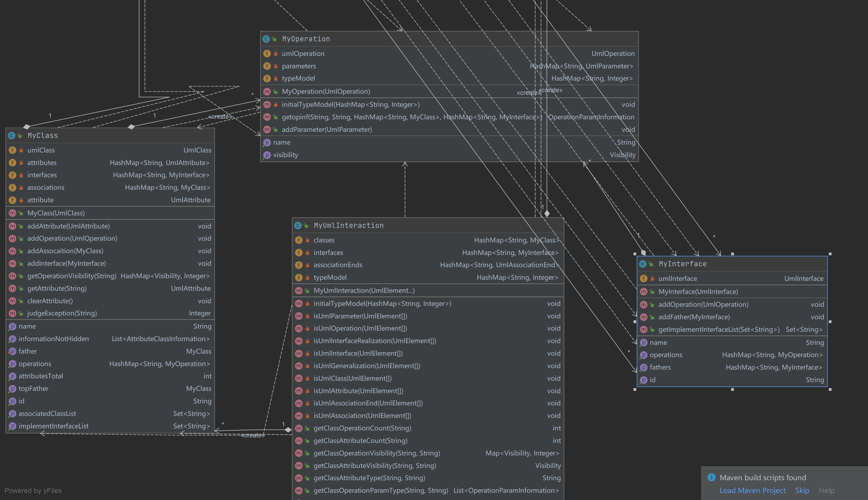Image resolution: width=868 pixels, height=500 pixels.
Task: Select the MyOperation class title
Action: coord(306,39)
